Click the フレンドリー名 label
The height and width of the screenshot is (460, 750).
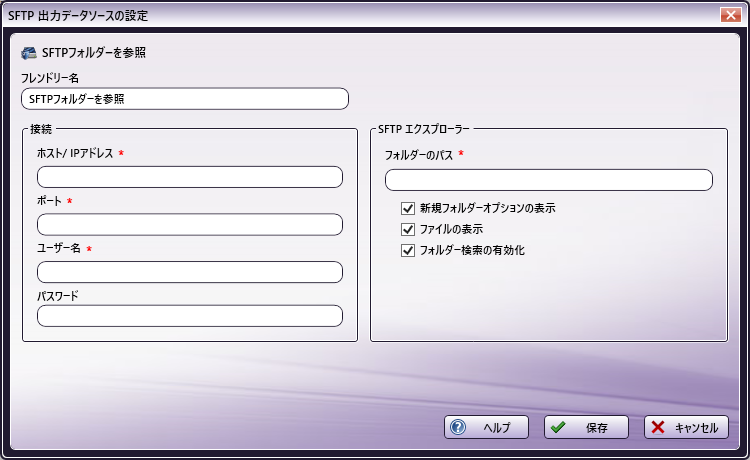pyautogui.click(x=50, y=78)
